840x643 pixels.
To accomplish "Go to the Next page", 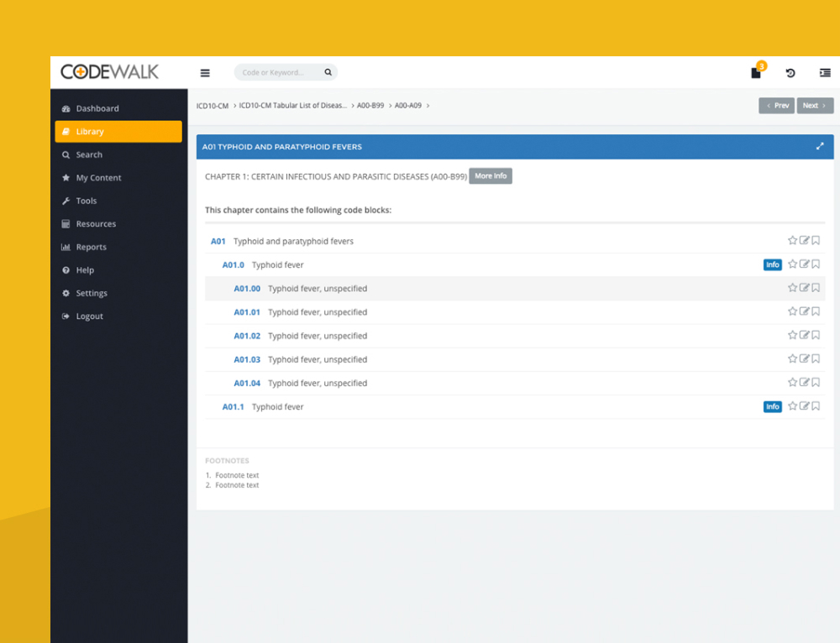I will [815, 106].
